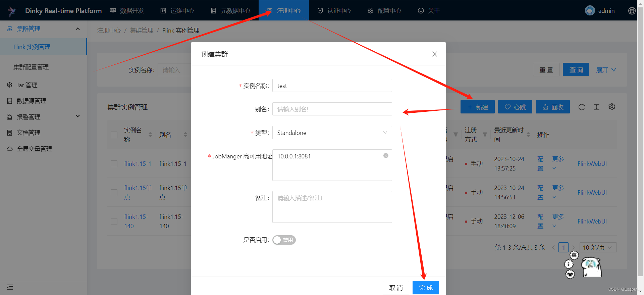Collapse the 集群管理 sidebar group
Screen dimensions: 644x295
[44, 29]
